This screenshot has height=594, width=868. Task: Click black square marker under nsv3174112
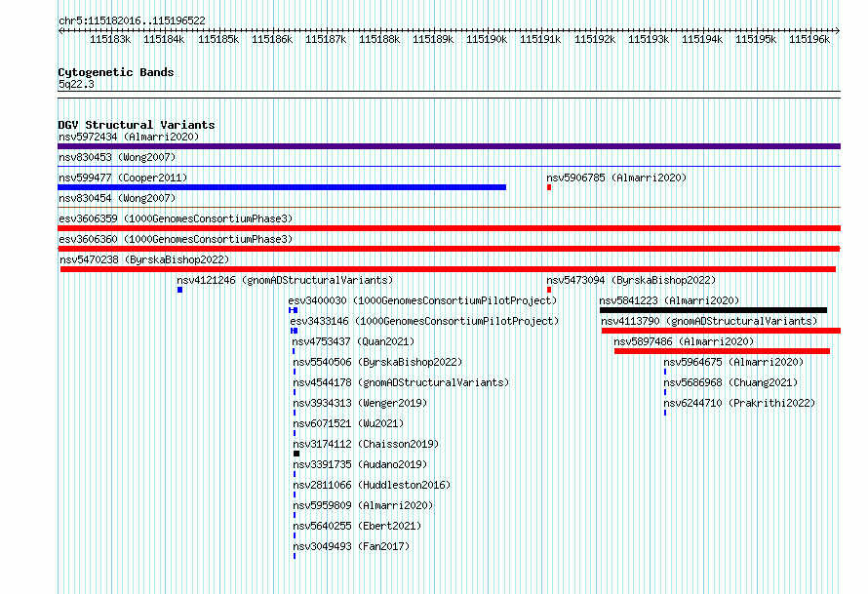coord(296,454)
